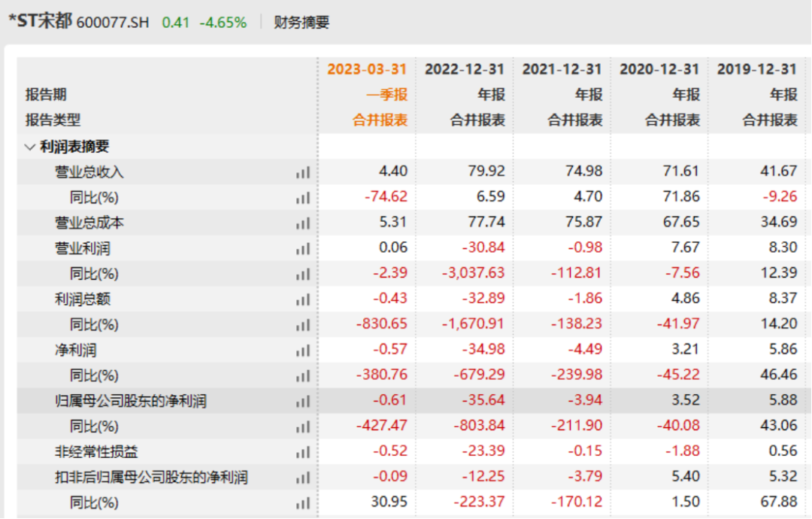This screenshot has width=812, height=519.
Task: Click the 2022 营业利润 value -30.84
Action: 485,247
